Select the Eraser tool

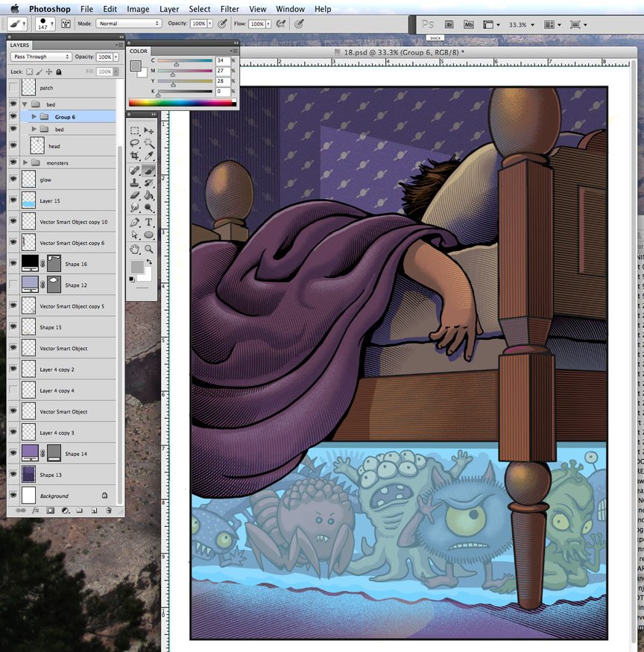tap(135, 195)
